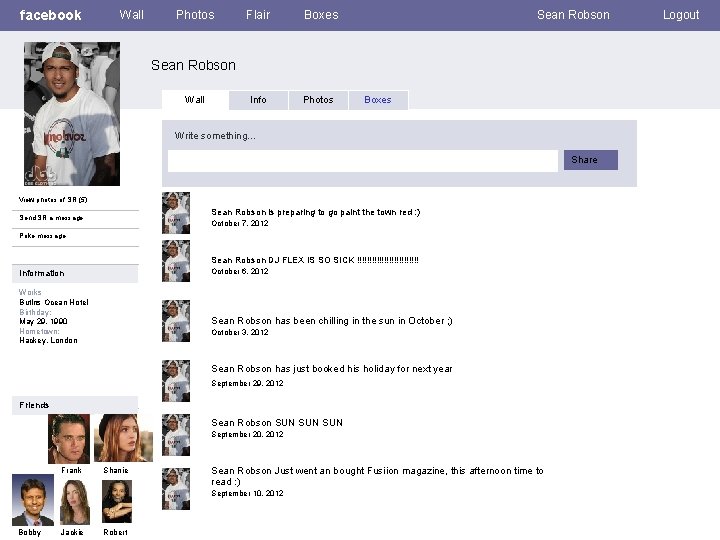Click the October 7, 2012 date

pos(240,223)
